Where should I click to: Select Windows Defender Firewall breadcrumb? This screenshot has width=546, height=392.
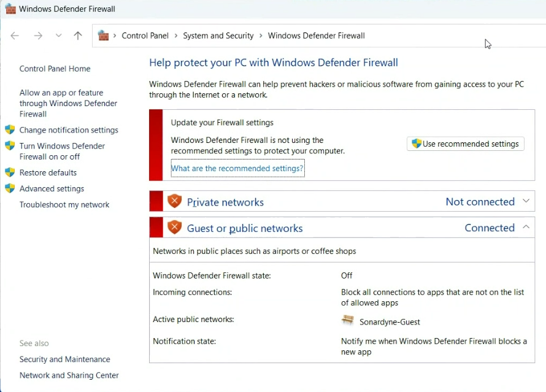(x=316, y=36)
